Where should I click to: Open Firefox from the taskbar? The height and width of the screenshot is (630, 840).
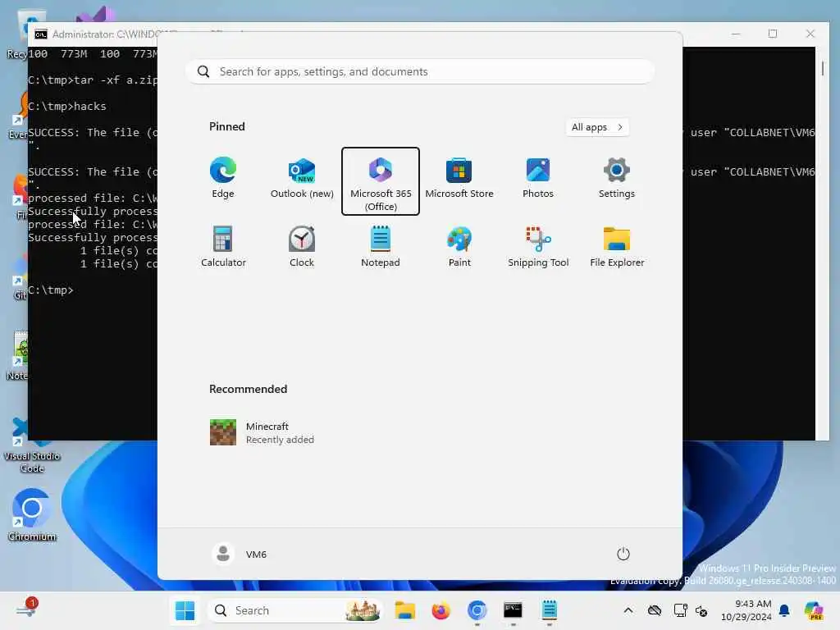[x=441, y=610]
